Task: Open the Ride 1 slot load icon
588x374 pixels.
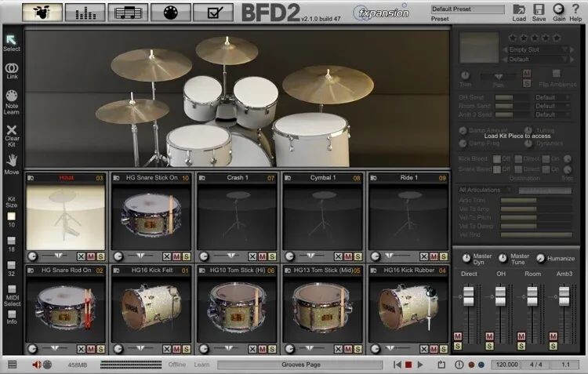Action: (373, 178)
